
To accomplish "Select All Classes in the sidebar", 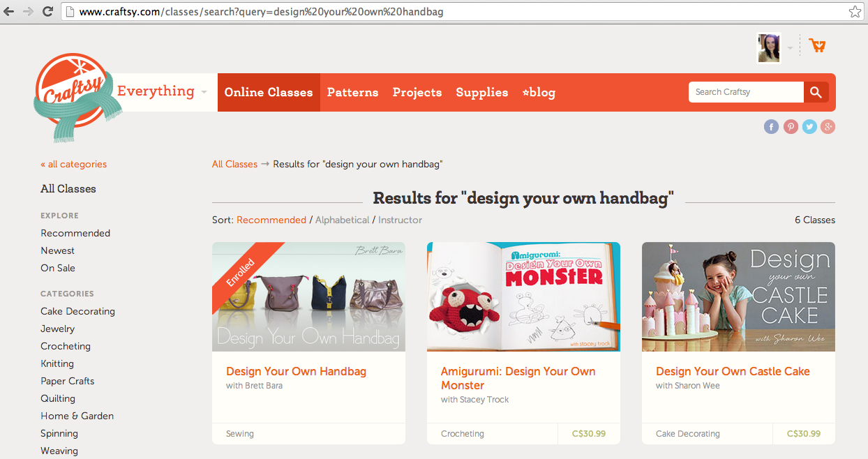I will click(68, 189).
